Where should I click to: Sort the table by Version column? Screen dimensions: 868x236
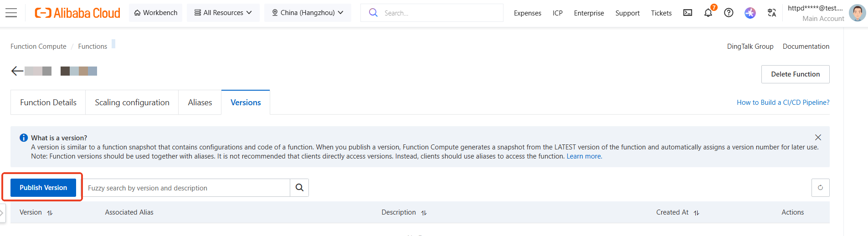point(50,213)
